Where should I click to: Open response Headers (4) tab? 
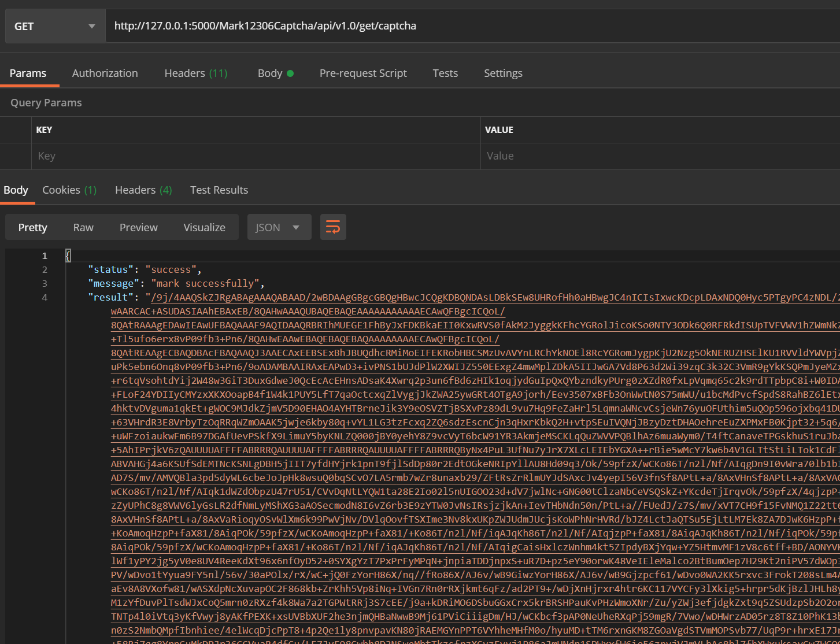click(x=143, y=190)
